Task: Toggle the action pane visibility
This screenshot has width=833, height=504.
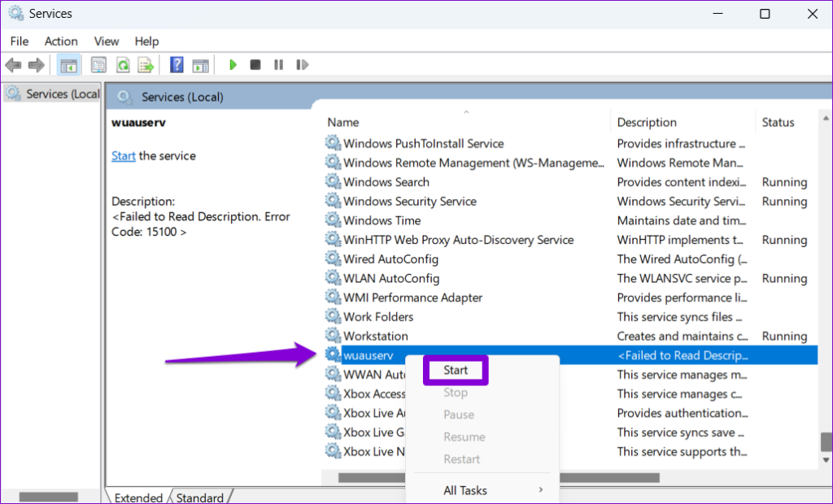Action: 200,64
